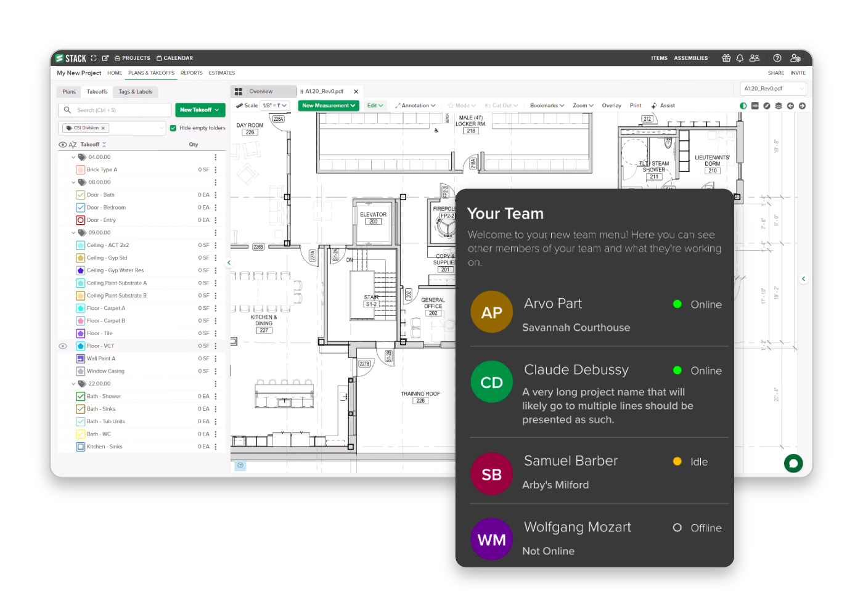Switch to the Tags & Labels tab
This screenshot has width=863, height=616.
(x=136, y=92)
